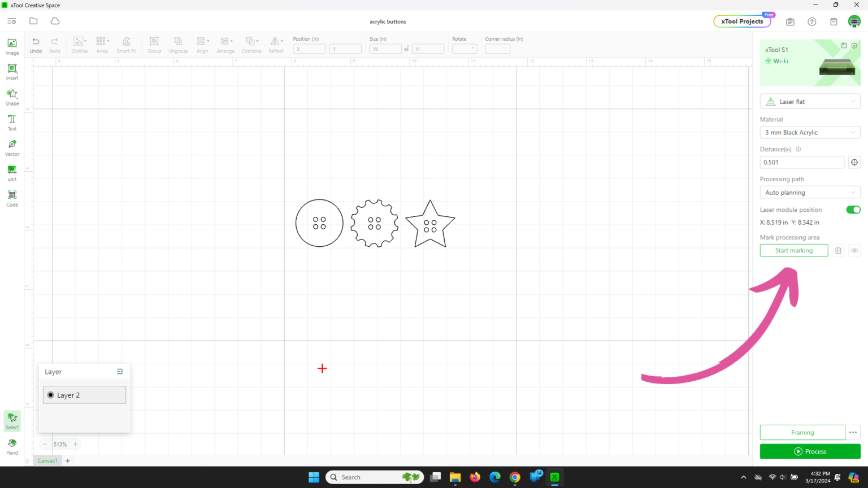Viewport: 868px width, 488px height.
Task: Activate the Hand pan tool
Action: tap(12, 446)
